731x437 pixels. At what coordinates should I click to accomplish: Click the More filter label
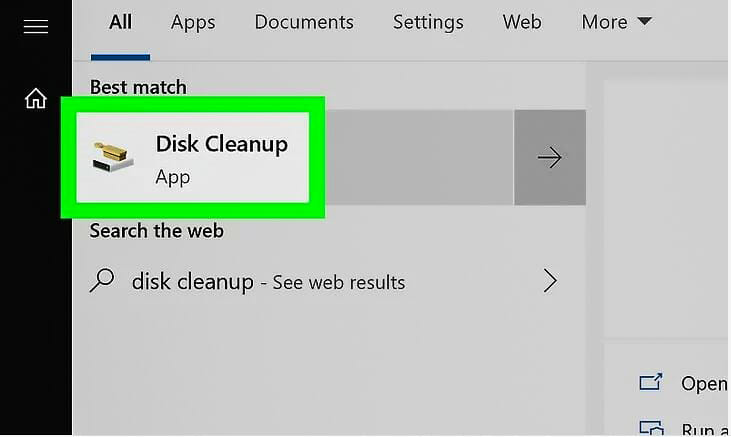(604, 22)
